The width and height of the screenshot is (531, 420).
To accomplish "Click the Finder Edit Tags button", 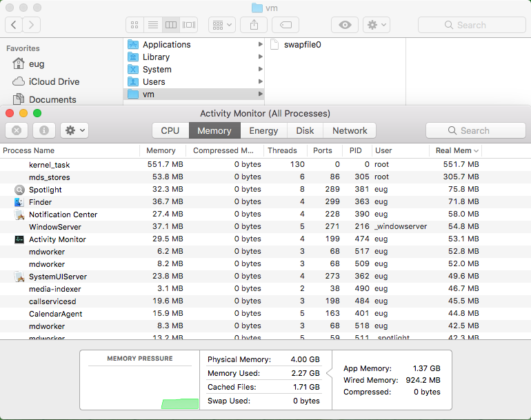I will click(285, 25).
